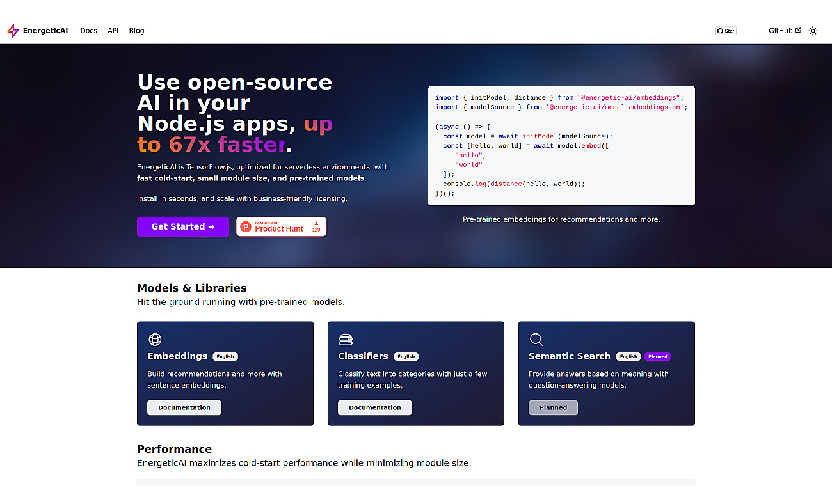Click 'Classify text into categories' description
The image size is (832, 504).
412,380
